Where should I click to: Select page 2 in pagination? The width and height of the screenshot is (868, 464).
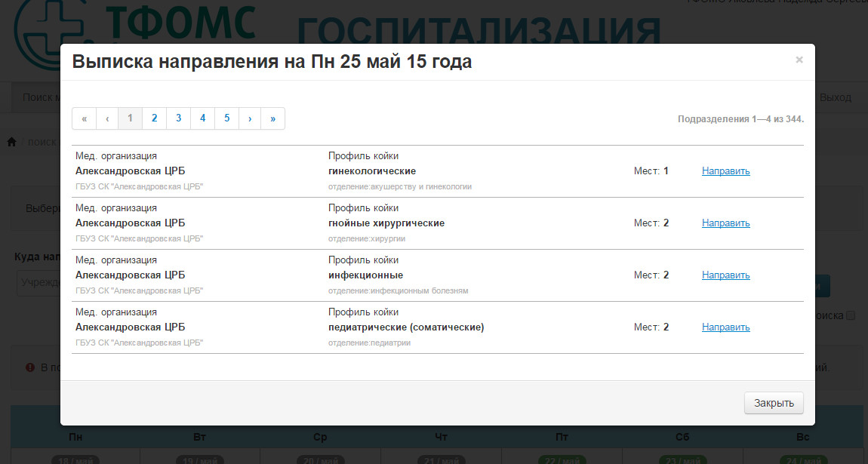pos(155,118)
